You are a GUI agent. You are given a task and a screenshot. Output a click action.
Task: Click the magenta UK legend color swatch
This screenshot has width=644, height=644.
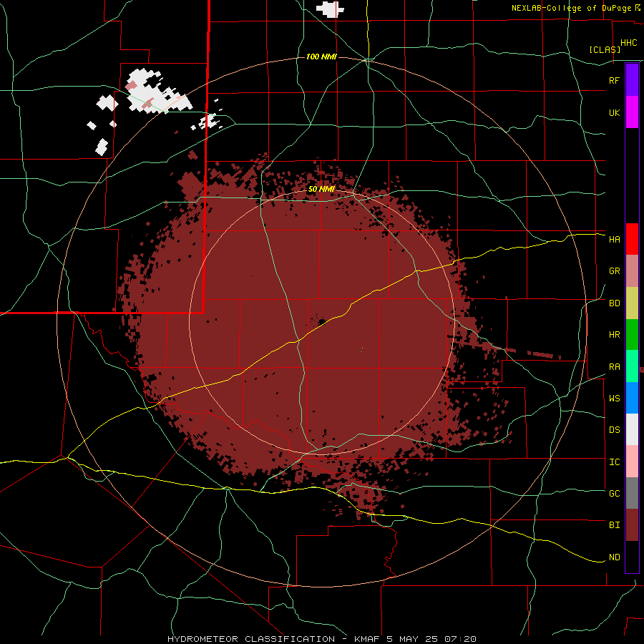632,112
